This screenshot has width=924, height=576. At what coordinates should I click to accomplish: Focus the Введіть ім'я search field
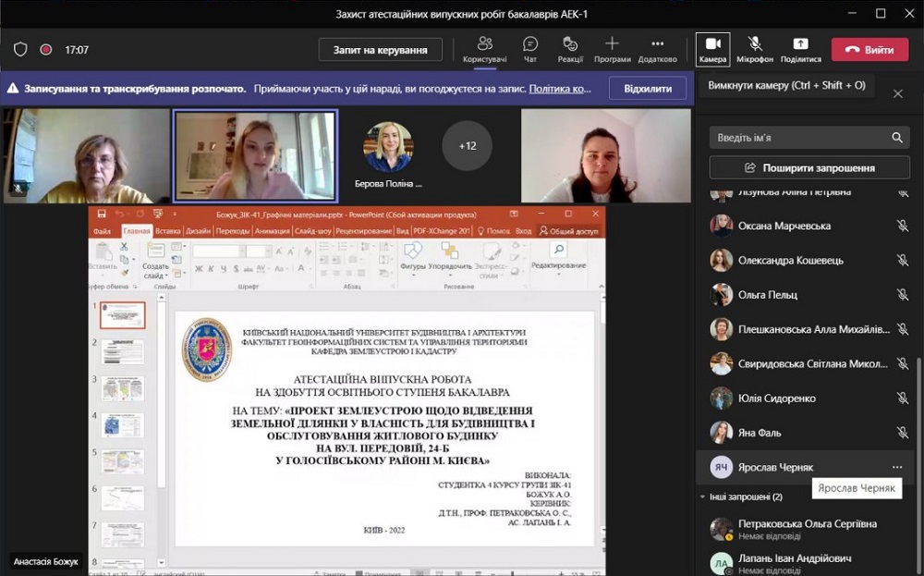pyautogui.click(x=809, y=138)
